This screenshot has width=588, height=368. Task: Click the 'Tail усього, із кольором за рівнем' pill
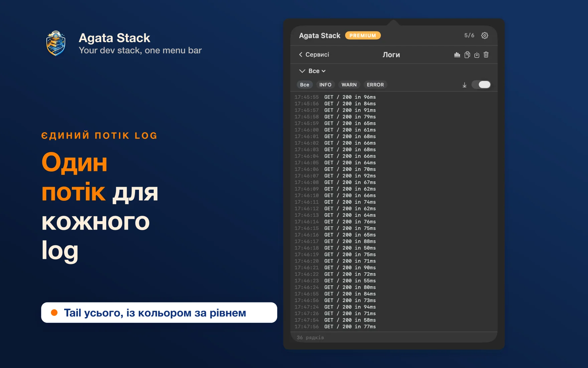coord(159,312)
